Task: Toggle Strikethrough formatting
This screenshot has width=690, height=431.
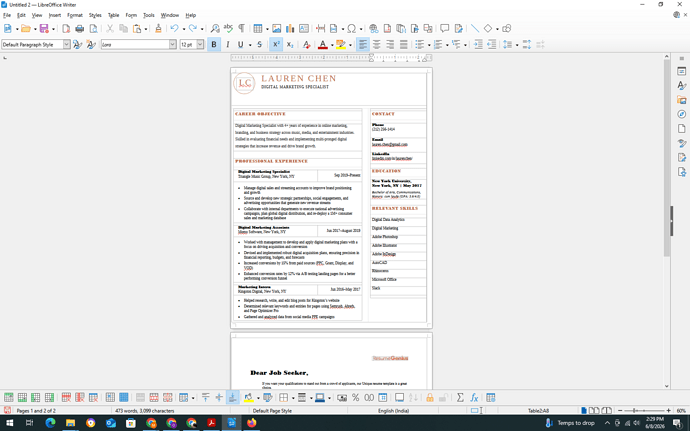Action: 259,44
